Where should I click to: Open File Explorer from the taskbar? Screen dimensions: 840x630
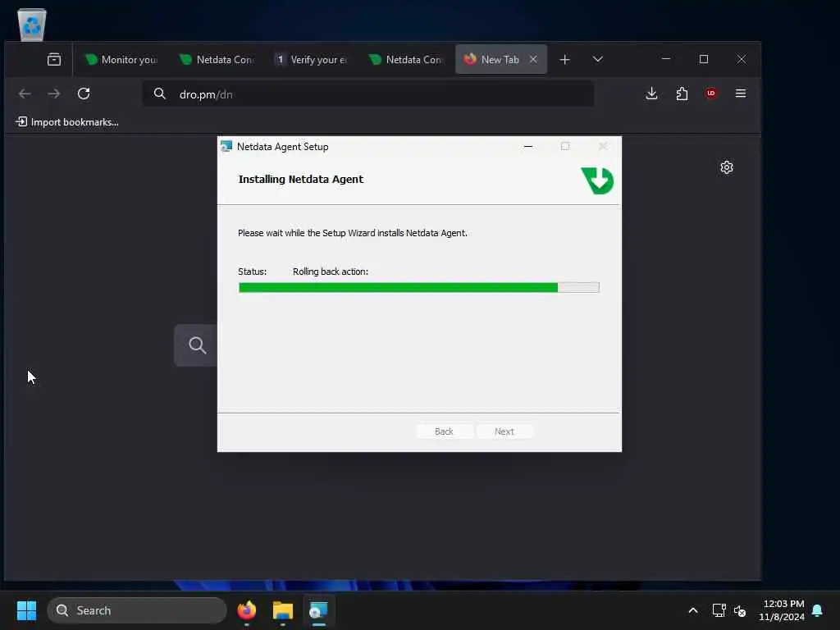click(x=282, y=610)
